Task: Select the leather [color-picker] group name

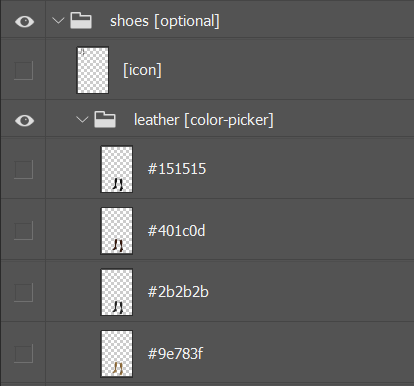Action: pos(204,120)
